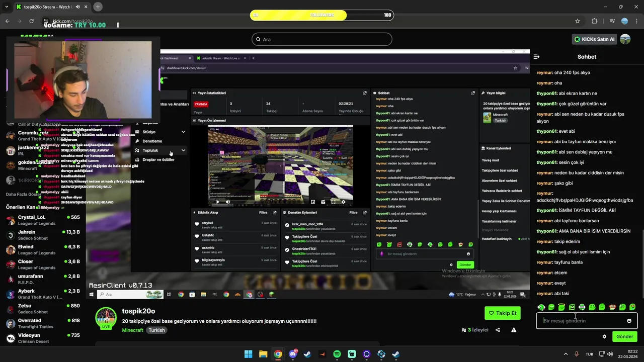
Task: Close the tospik20o Stream browser tab
Action: coord(86,7)
